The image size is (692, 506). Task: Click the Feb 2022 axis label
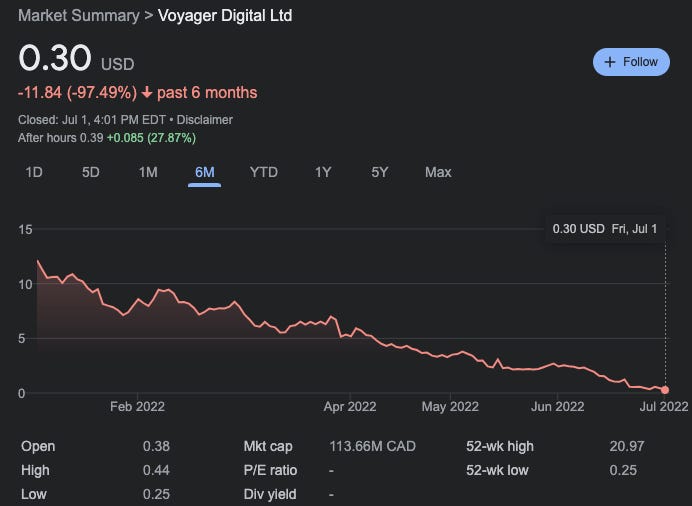tap(137, 406)
